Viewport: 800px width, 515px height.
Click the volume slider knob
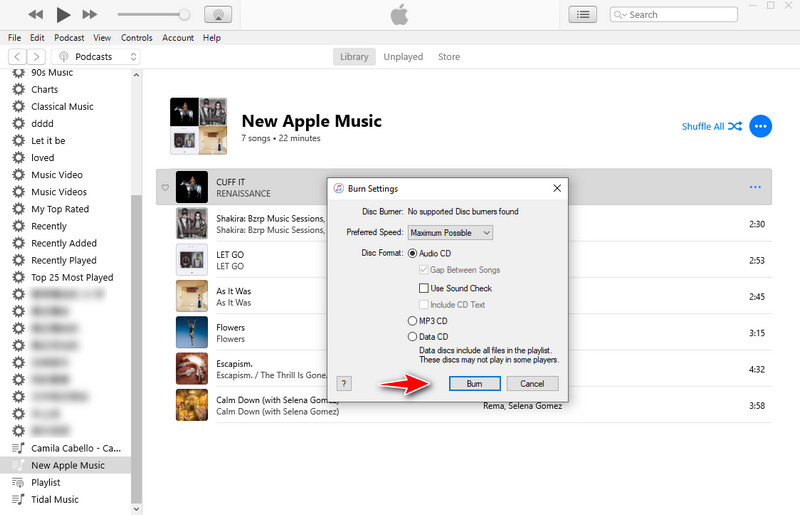coord(184,15)
